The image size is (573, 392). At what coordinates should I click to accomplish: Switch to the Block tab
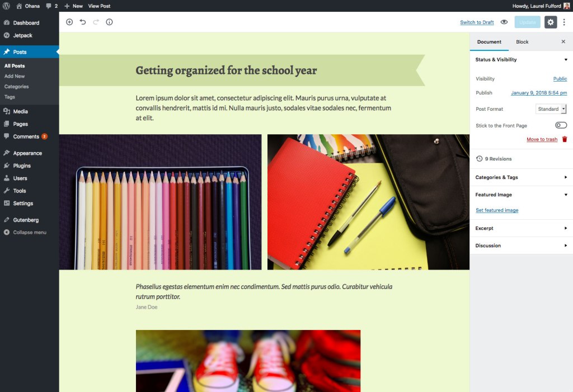tap(522, 42)
